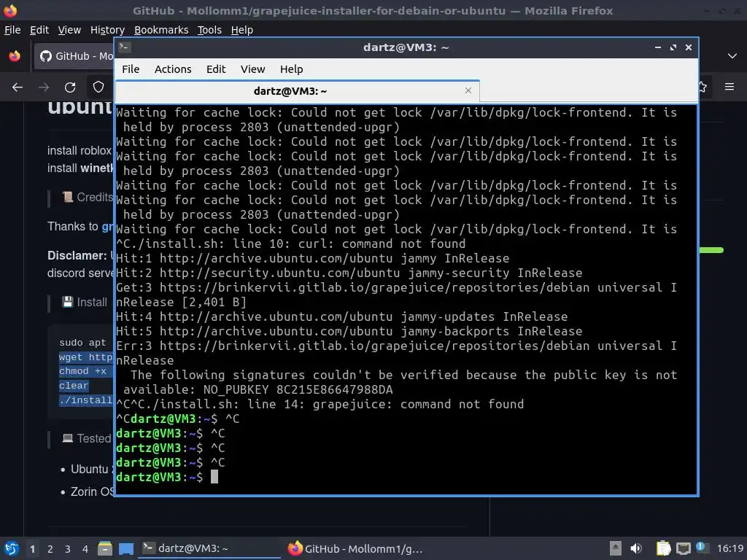Click the 'sudo apt' code line
The width and height of the screenshot is (747, 560).
[x=83, y=343]
